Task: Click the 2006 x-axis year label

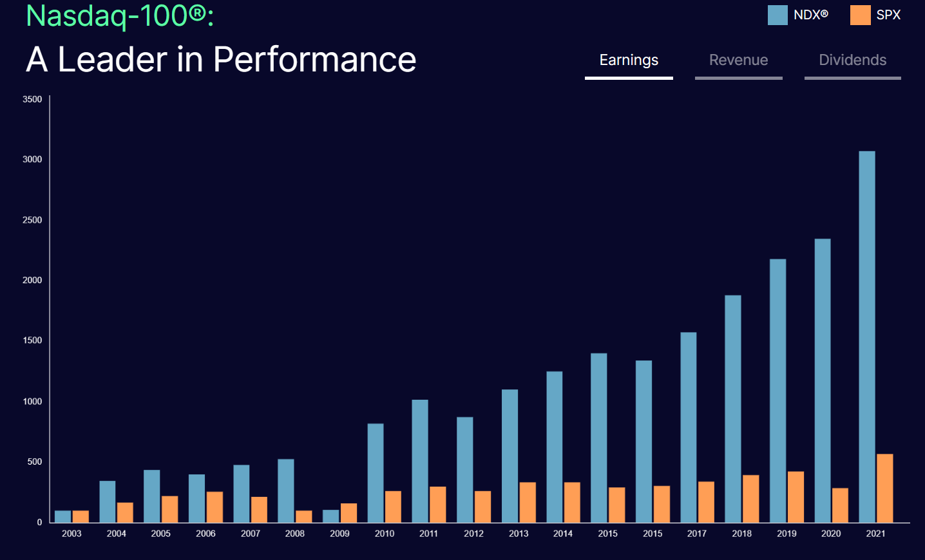Action: (x=205, y=534)
